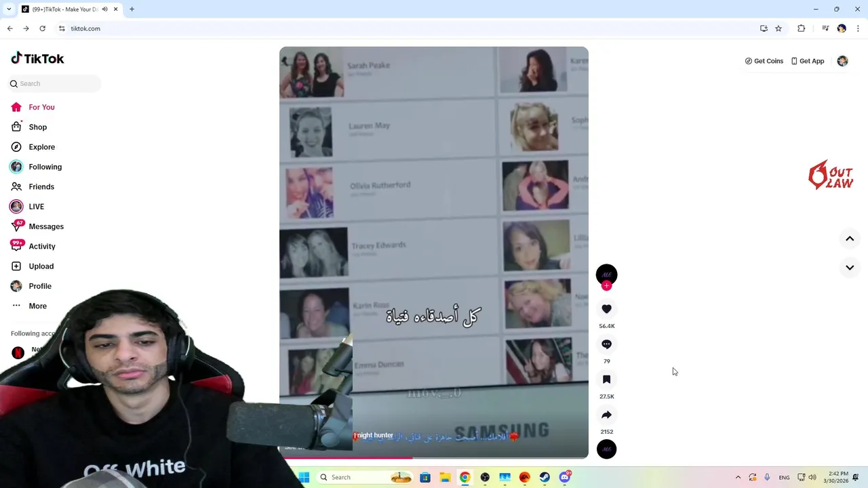Go to previous video with up chevron
This screenshot has width=868, height=488.
(x=850, y=239)
